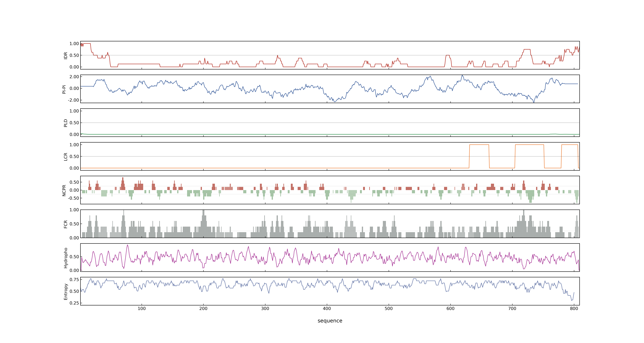
Task: Click the -0.50 tick on NCPR panel
Action: [x=73, y=198]
